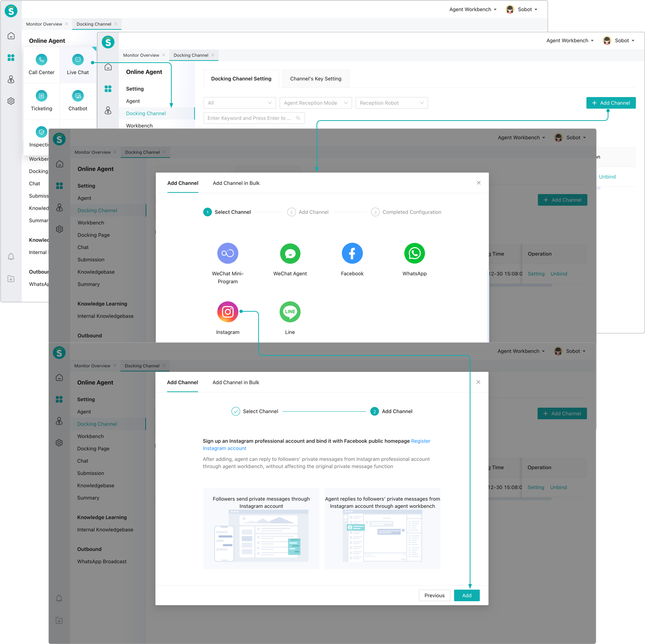Image resolution: width=645 pixels, height=644 pixels.
Task: Click settings gear in bottom window sidebar
Action: 59,443
